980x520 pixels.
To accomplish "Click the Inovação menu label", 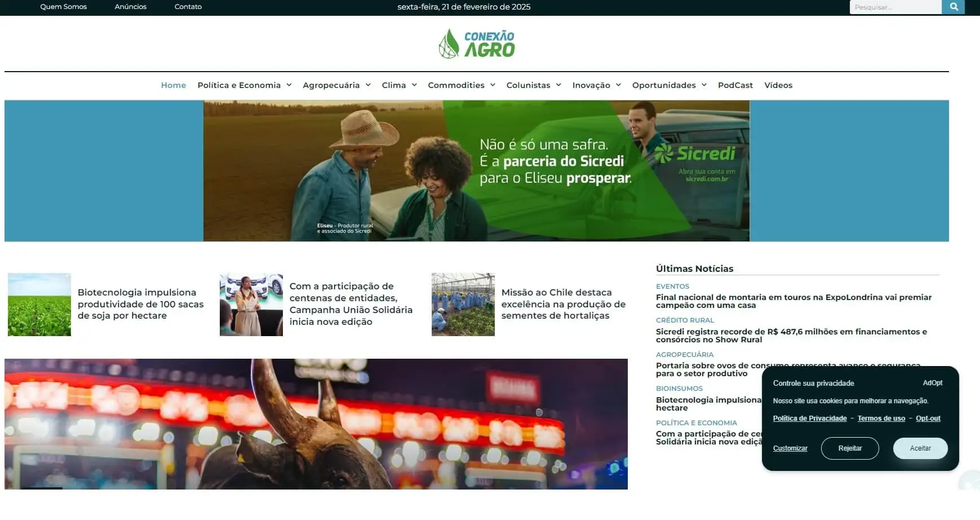I will point(591,85).
